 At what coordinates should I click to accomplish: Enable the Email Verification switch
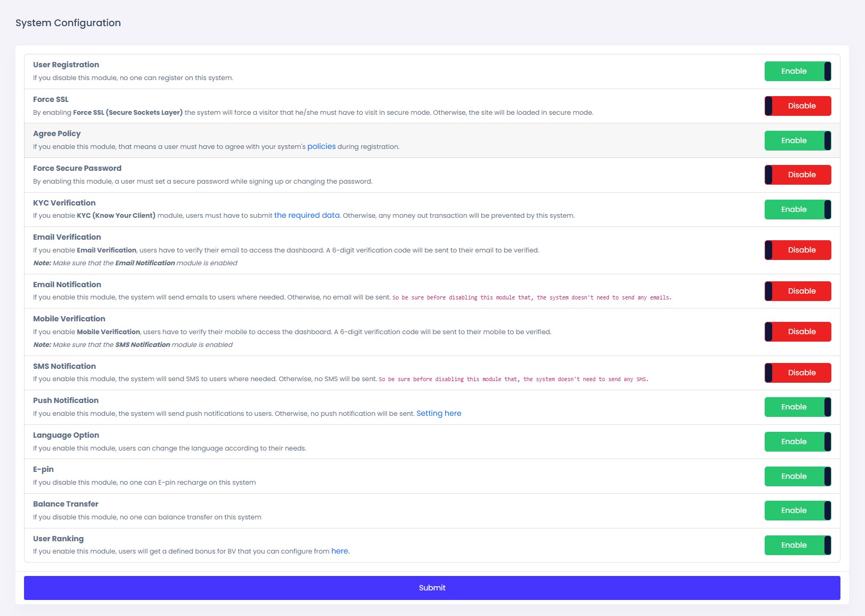tap(798, 250)
